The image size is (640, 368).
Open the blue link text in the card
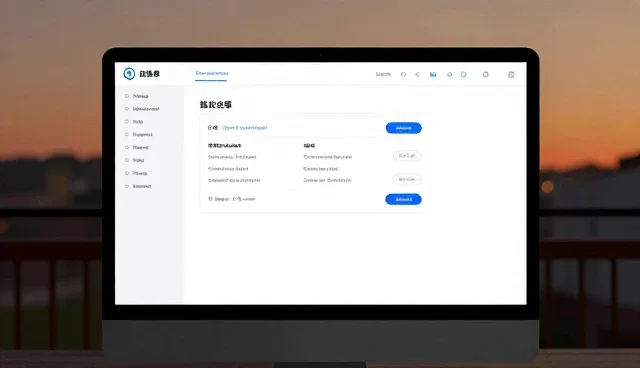click(244, 128)
